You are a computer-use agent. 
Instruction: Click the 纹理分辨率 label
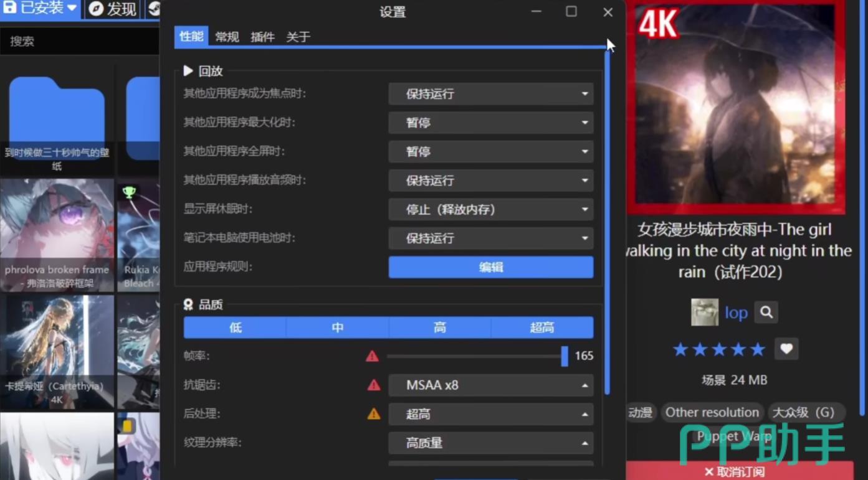[x=212, y=443]
